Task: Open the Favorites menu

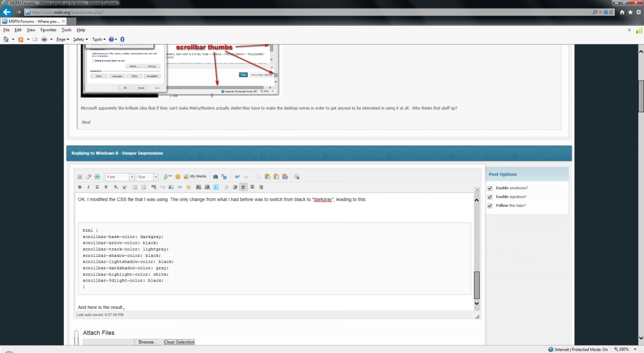Action: point(48,30)
